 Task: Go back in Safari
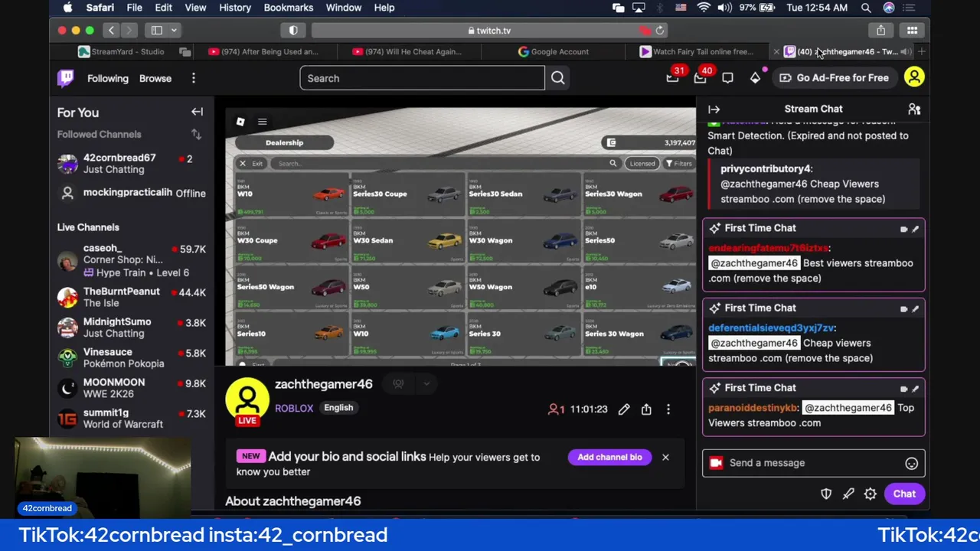(x=112, y=31)
